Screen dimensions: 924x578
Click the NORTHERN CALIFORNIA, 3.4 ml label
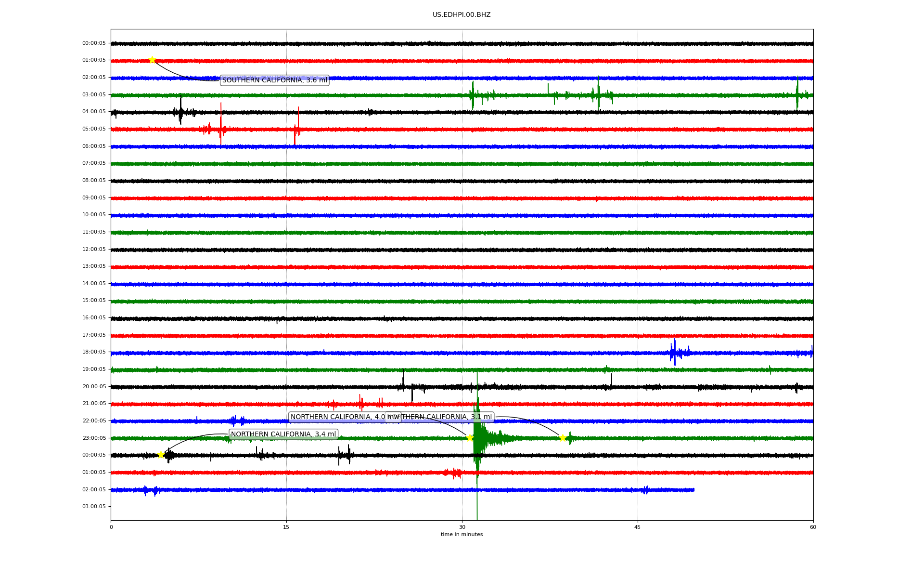[283, 434]
